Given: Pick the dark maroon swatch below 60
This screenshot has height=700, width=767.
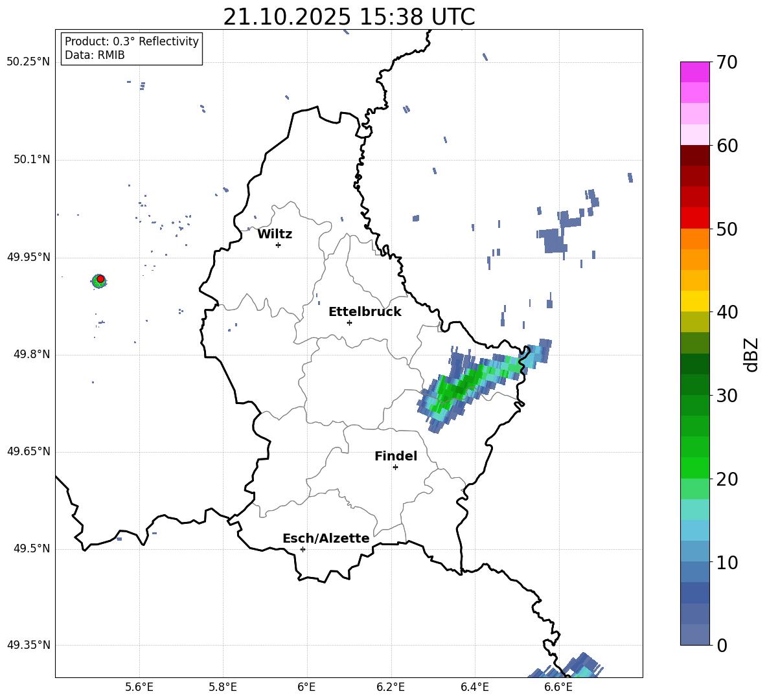Looking at the screenshot, I should [694, 155].
